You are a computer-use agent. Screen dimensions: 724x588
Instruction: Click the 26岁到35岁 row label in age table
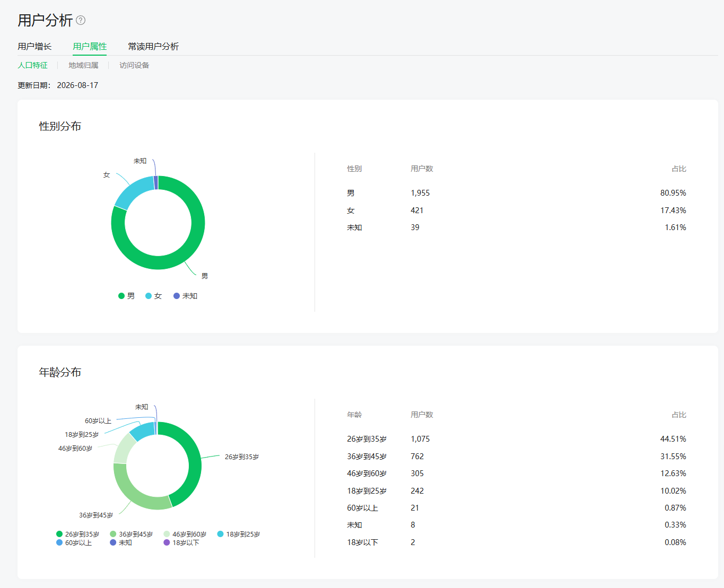367,439
